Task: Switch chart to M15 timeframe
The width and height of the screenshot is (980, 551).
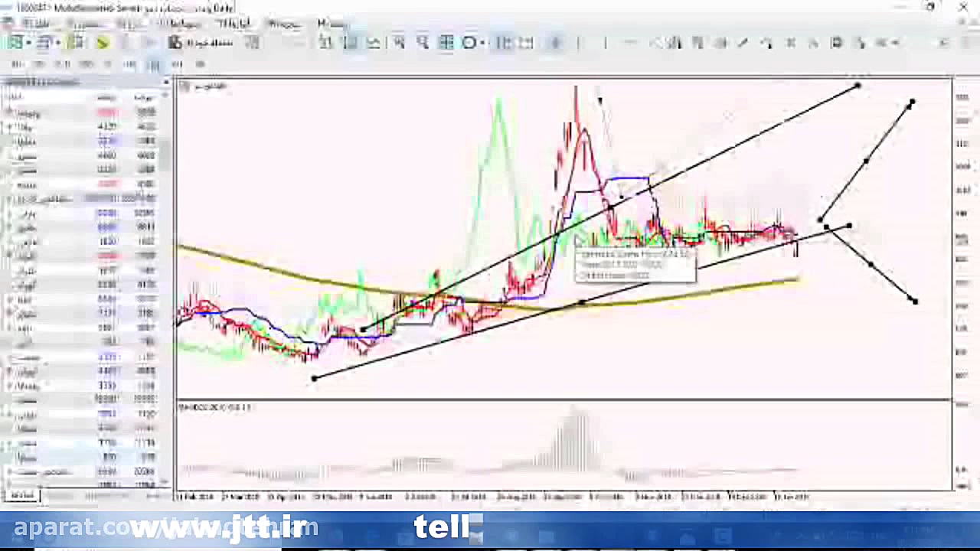Action: (x=63, y=64)
